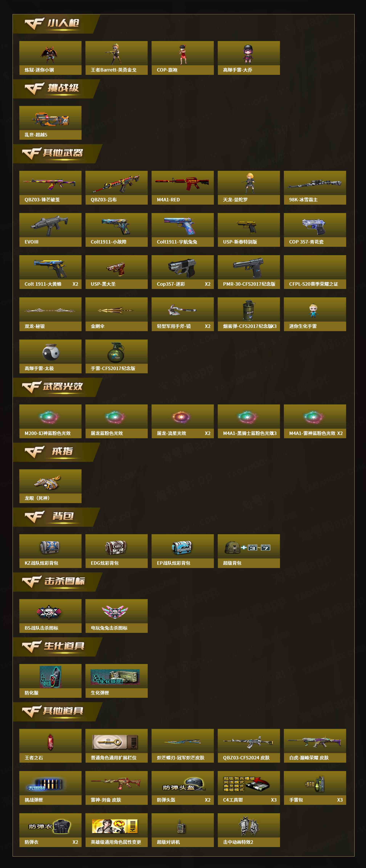The width and height of the screenshot is (366, 868).
Task: Select the 炼狱-迷你小钢 character item
Action: click(x=50, y=58)
